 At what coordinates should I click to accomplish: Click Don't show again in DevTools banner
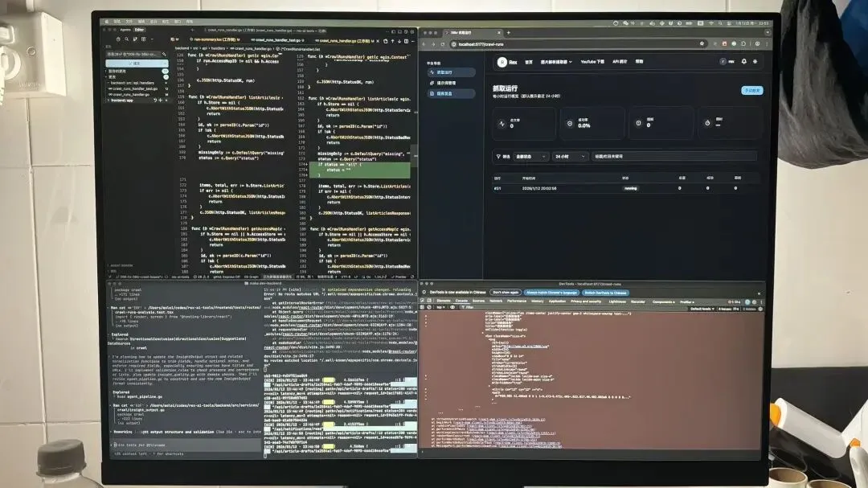[506, 293]
